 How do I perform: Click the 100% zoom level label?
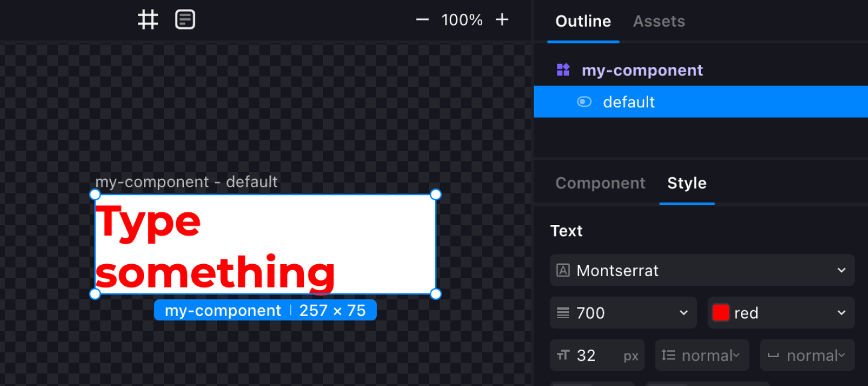tap(462, 20)
